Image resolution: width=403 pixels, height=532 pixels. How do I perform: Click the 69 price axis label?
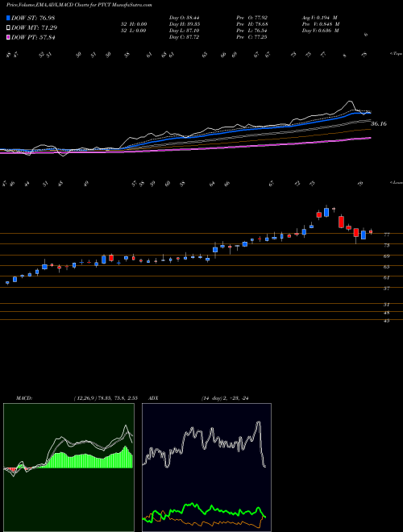pyautogui.click(x=386, y=256)
